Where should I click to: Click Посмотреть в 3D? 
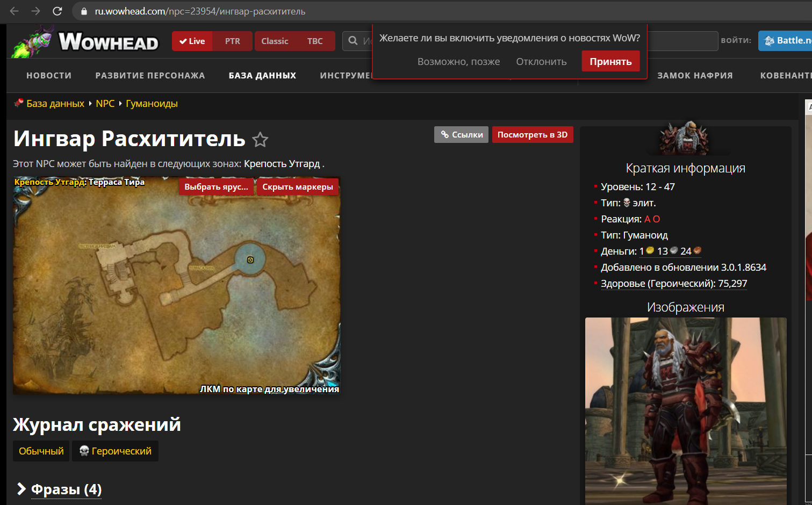(533, 135)
